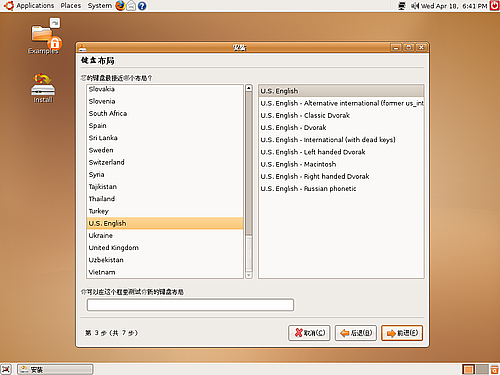Select the Macintosh variant
This screenshot has height=375, width=500.
(x=341, y=164)
